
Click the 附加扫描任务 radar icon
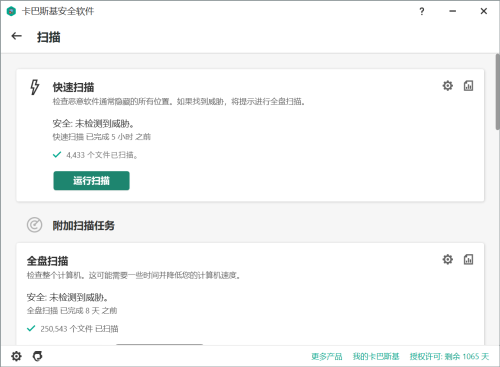(x=34, y=225)
